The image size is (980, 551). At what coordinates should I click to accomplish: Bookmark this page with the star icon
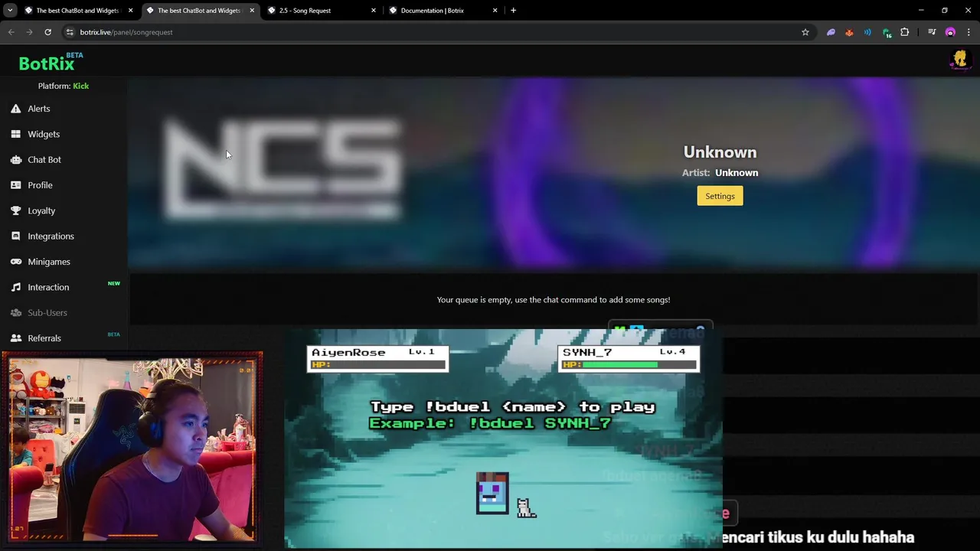[805, 32]
